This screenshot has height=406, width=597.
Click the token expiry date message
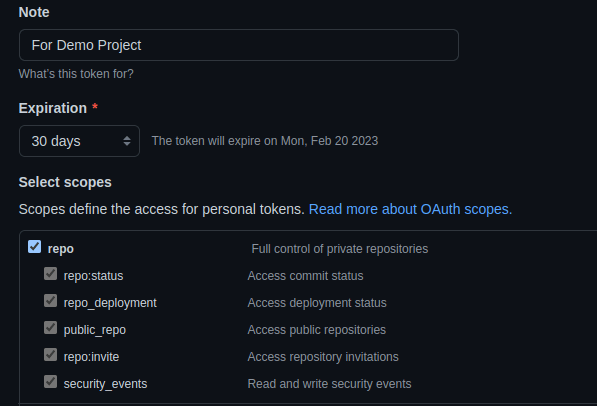265,141
